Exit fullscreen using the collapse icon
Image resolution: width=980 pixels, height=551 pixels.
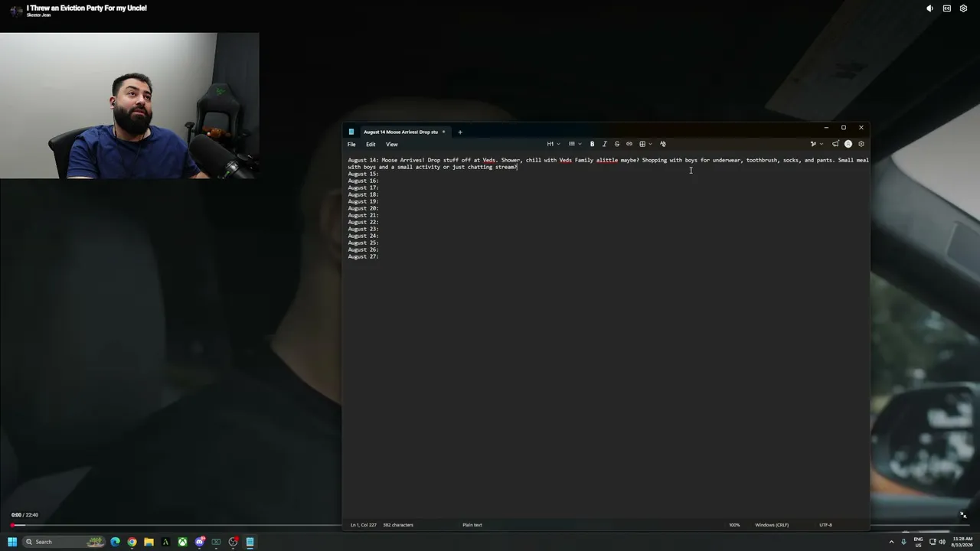tap(963, 515)
